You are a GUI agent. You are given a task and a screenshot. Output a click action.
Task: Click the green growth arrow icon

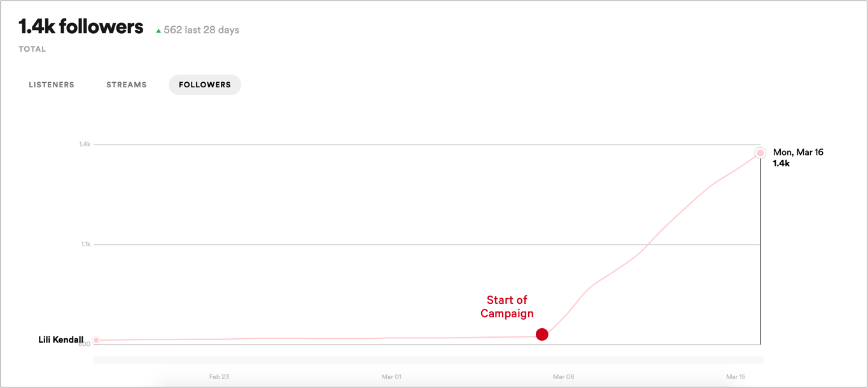[158, 31]
